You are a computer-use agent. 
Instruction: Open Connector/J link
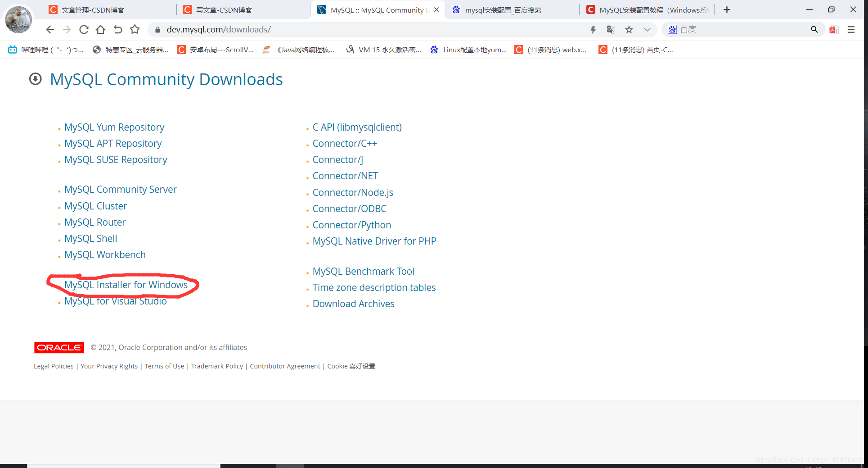[x=338, y=159]
